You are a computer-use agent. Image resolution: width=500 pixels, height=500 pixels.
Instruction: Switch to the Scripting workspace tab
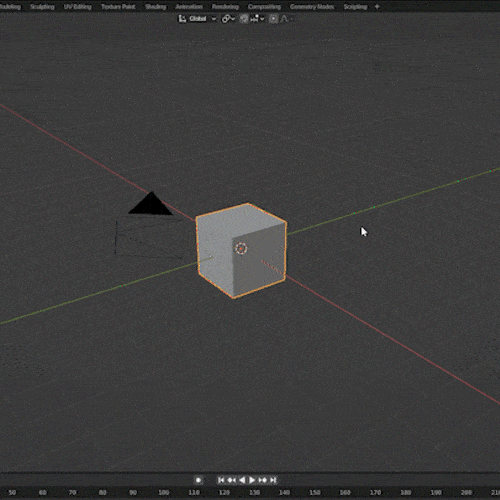355,7
